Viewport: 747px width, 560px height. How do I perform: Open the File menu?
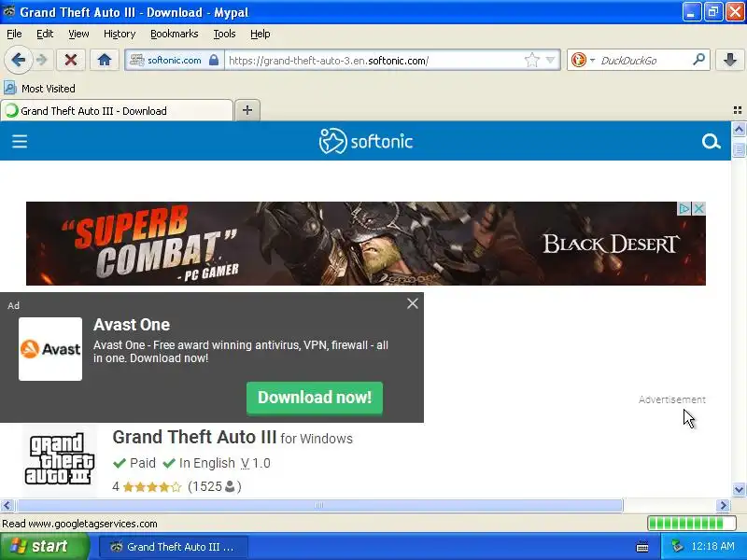tap(14, 34)
